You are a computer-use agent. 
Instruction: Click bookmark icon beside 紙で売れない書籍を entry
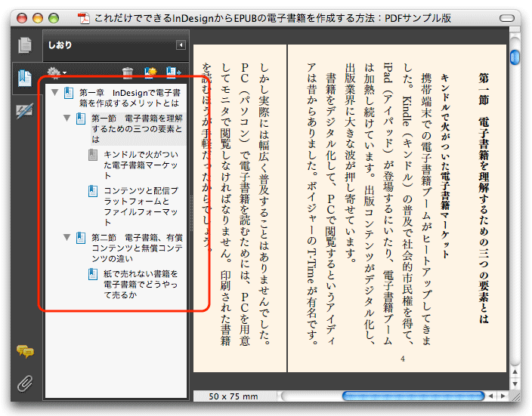(93, 274)
